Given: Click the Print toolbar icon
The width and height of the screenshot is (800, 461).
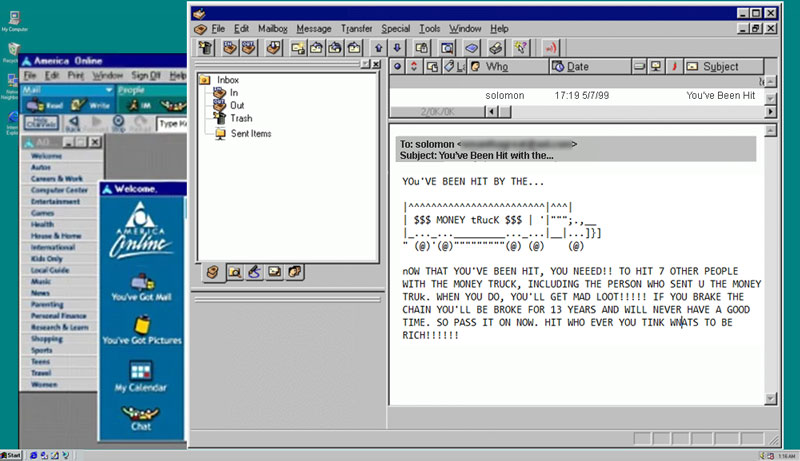Looking at the screenshot, I should [495, 48].
